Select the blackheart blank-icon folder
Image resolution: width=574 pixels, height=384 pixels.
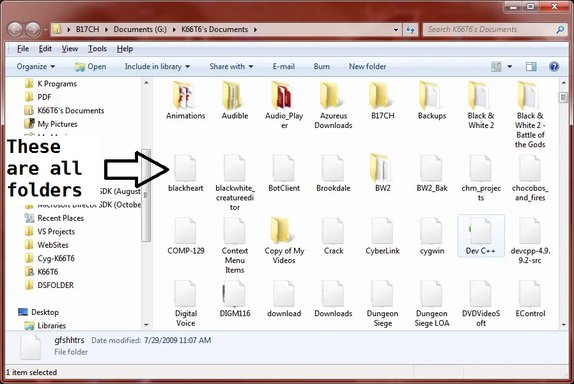(x=185, y=168)
